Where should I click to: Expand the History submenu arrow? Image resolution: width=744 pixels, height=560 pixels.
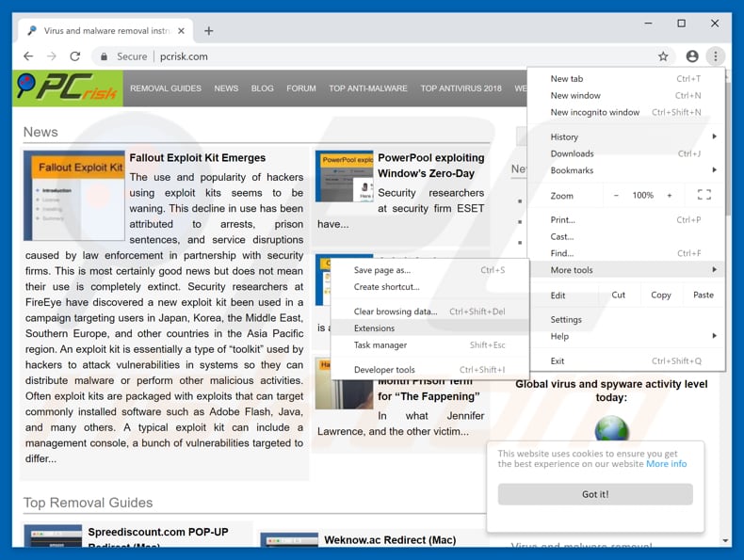click(714, 136)
